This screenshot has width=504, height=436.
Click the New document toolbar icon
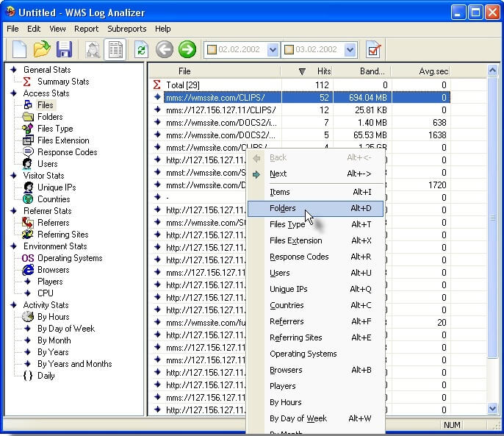(x=19, y=49)
